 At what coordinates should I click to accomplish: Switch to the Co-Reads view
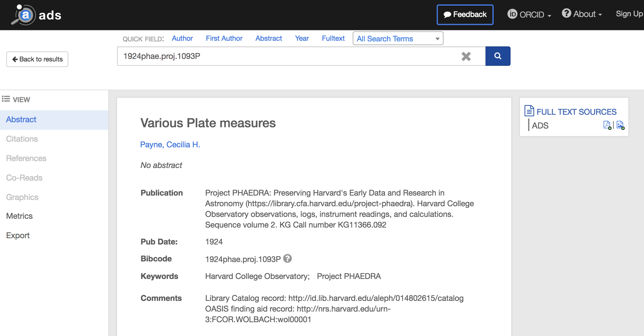24,178
